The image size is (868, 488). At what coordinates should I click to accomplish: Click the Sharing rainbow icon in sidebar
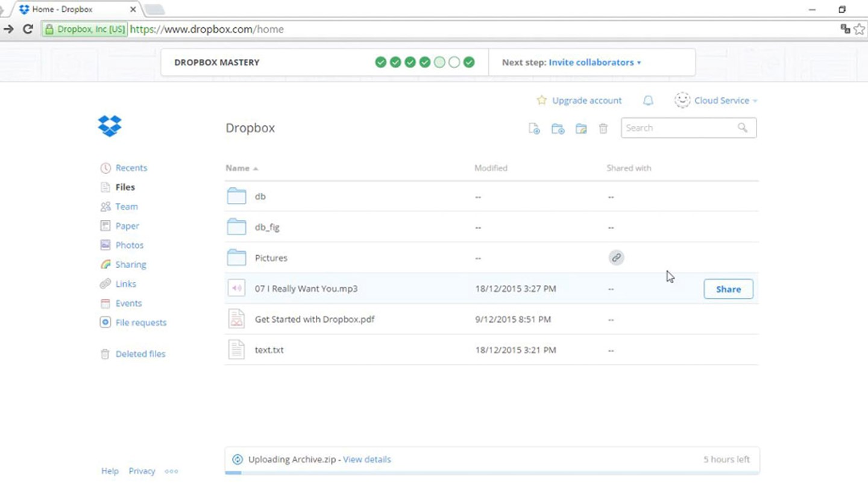click(x=107, y=264)
